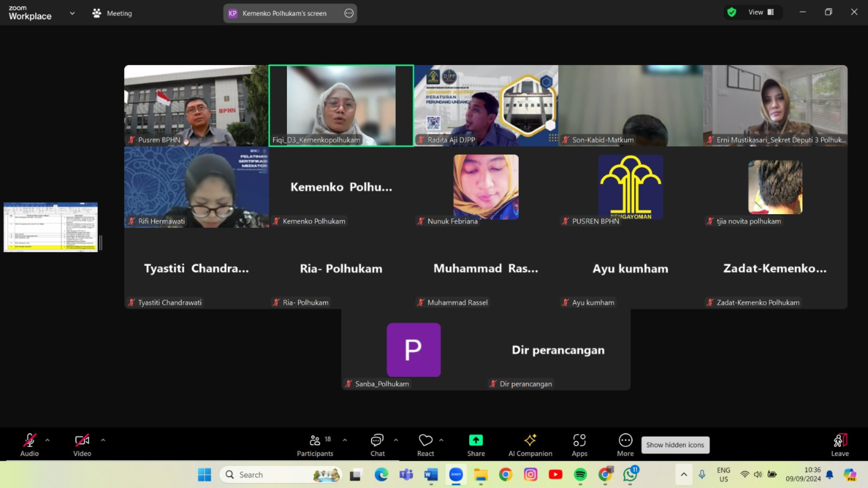Open WhatsApp from taskbar
Viewport: 868px width, 488px height.
click(630, 474)
